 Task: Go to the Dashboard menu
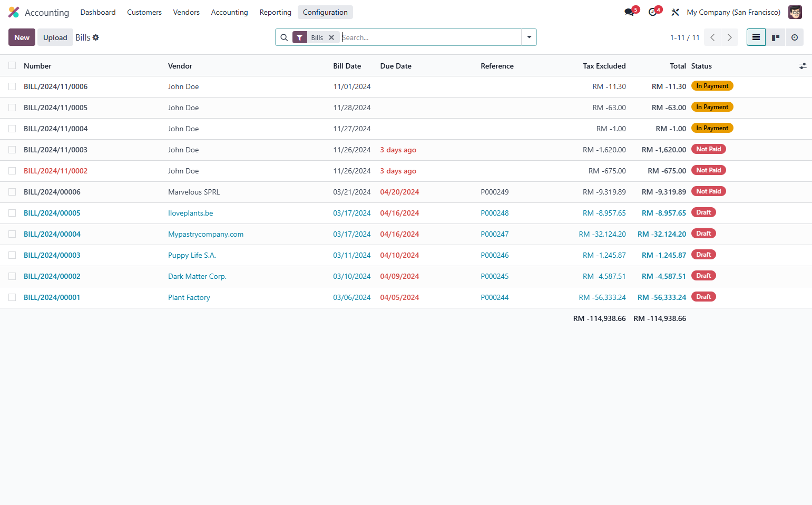point(98,12)
